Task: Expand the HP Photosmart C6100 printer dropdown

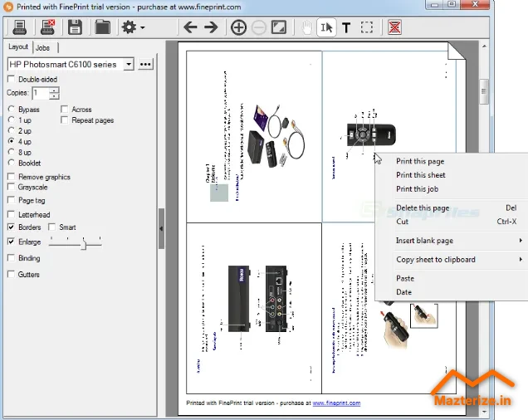Action: (x=129, y=64)
